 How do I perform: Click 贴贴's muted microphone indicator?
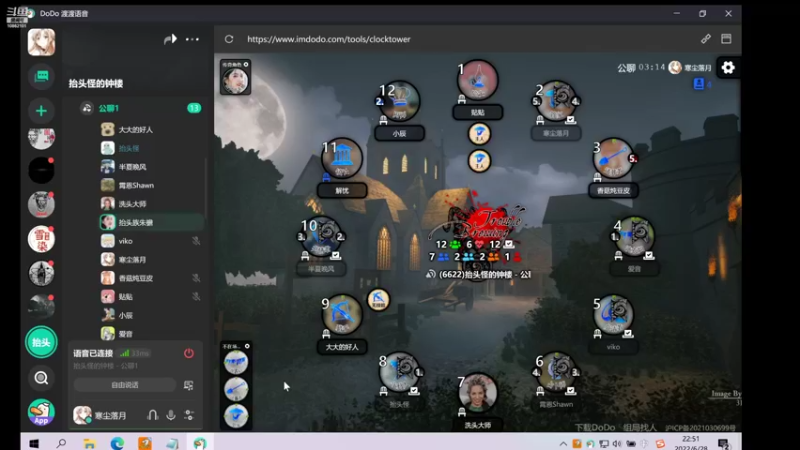click(196, 296)
